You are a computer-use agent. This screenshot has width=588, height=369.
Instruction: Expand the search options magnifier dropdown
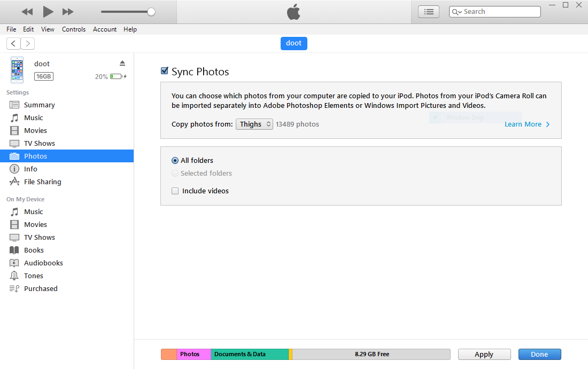tap(457, 12)
